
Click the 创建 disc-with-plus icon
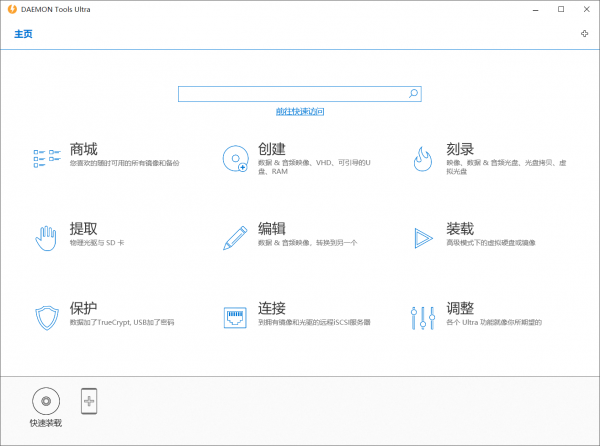(235, 158)
